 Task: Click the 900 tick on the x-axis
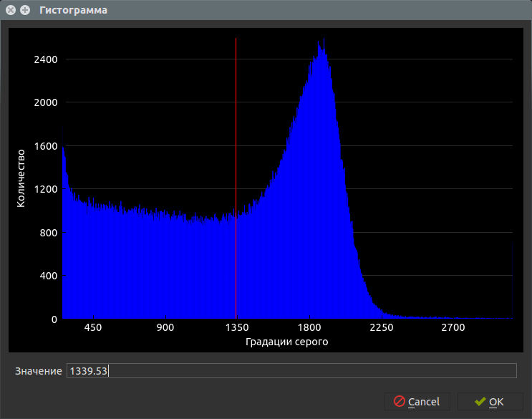click(165, 328)
